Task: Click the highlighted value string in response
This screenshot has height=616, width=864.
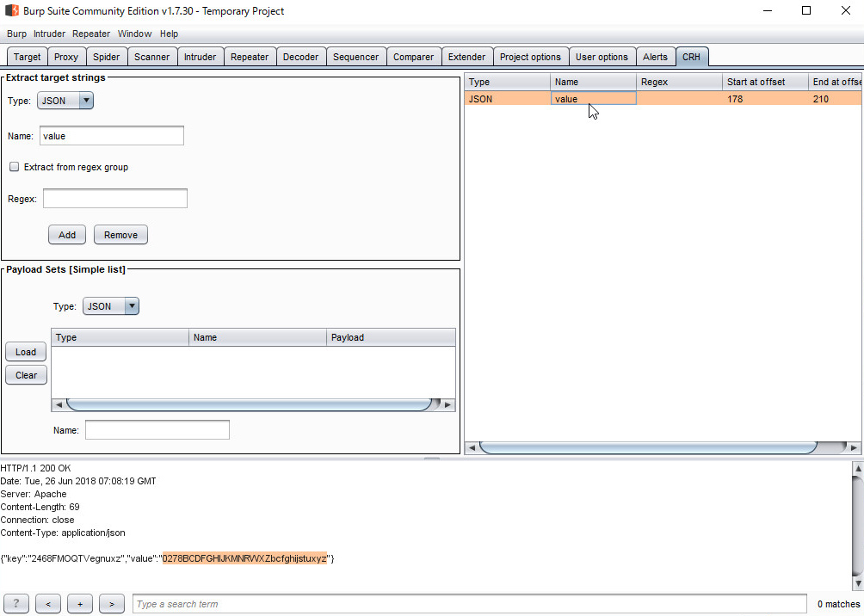Action: [244, 558]
